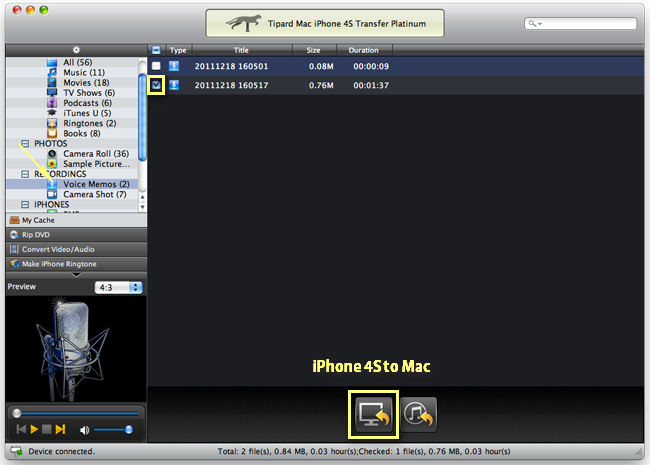Collapse the RECORDINGS section
The image size is (650, 465).
[25, 174]
